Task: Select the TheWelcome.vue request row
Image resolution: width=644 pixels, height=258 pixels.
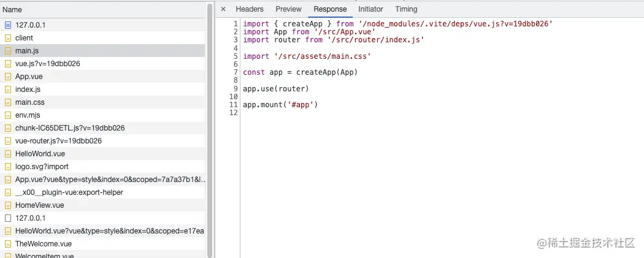Action: tap(102, 244)
